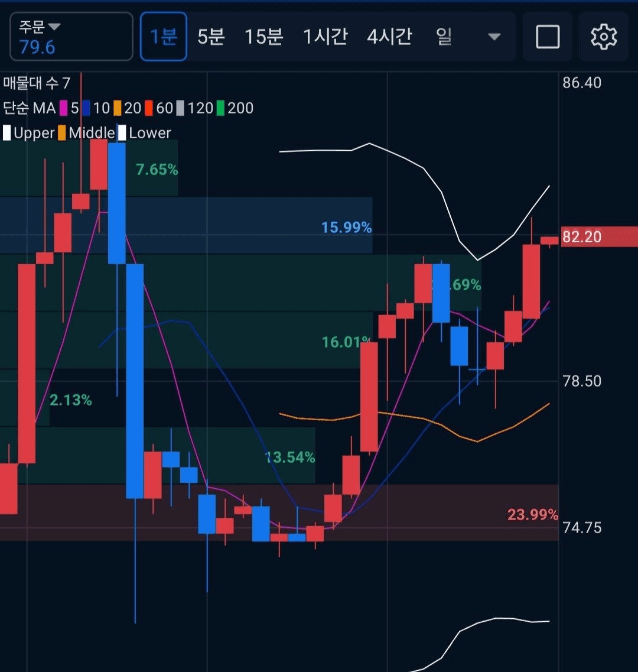The image size is (638, 672).
Task: Click the 매물대 수 7 indicator label
Action: pos(37,83)
